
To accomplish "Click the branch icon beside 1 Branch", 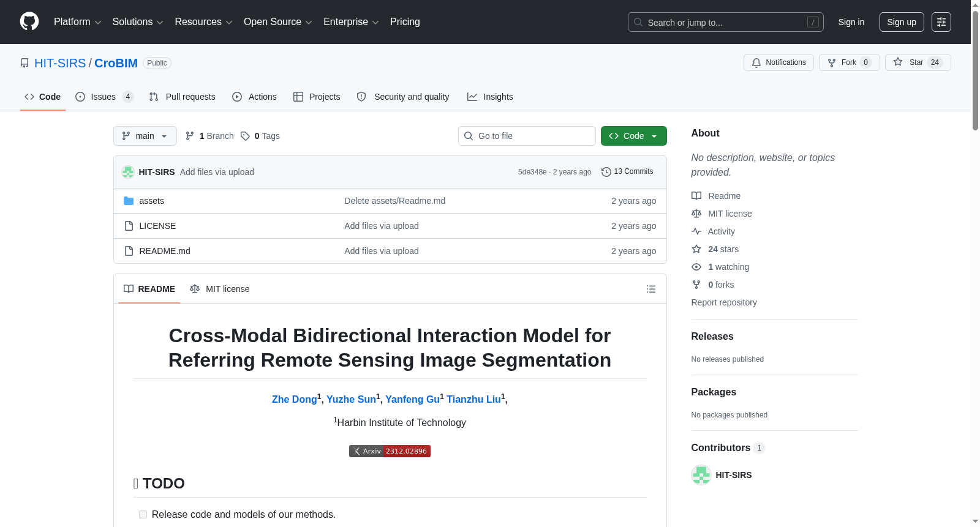I will coord(190,136).
